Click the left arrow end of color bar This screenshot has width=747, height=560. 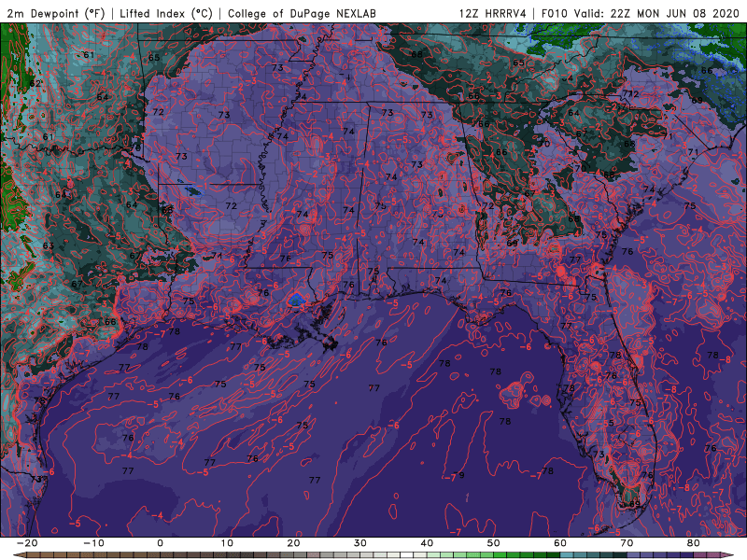pyautogui.click(x=18, y=555)
